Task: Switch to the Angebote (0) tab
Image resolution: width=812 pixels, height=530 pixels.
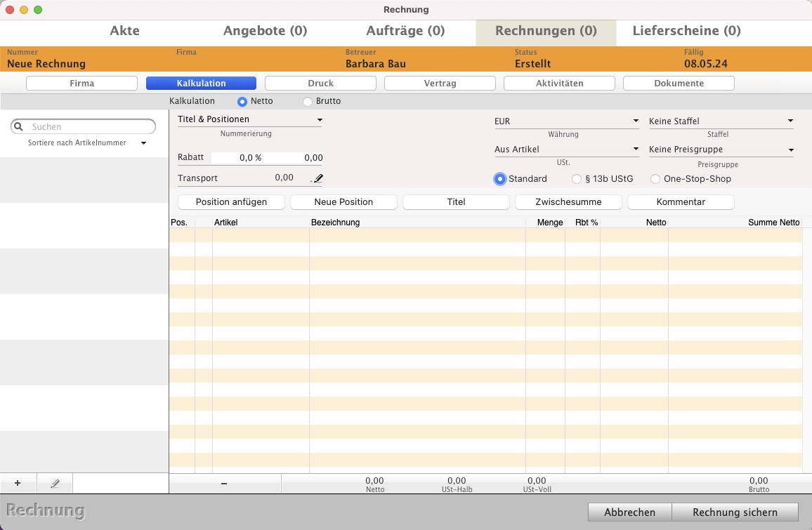Action: pyautogui.click(x=265, y=31)
